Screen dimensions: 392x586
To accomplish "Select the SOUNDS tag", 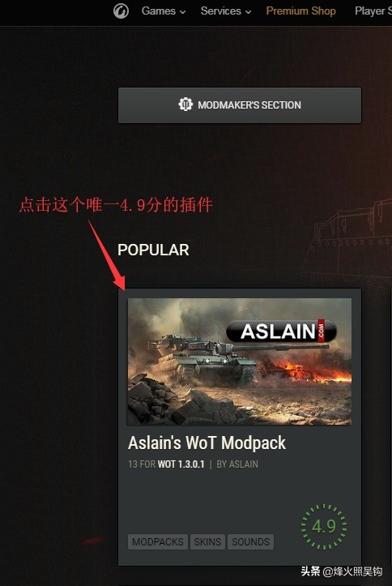I will coord(250,541).
